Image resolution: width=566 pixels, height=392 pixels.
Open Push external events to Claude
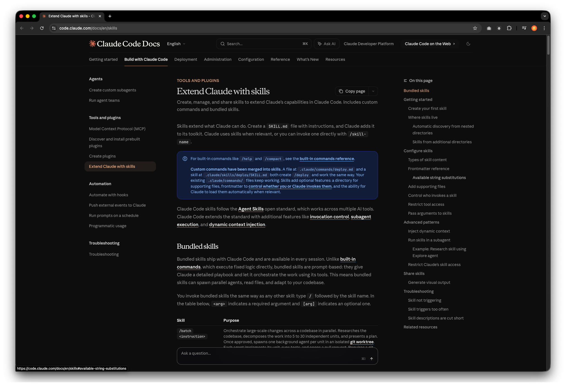117,205
